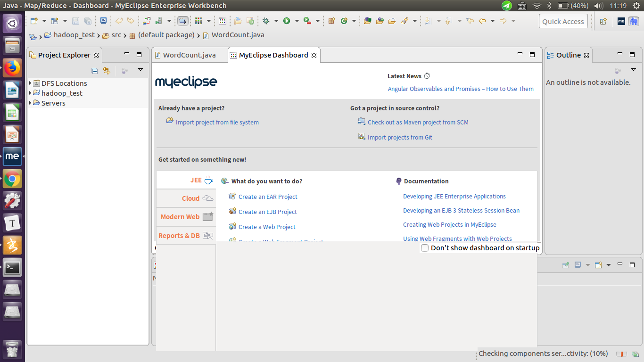This screenshot has width=644, height=362.
Task: Click the Back navigation arrow
Action: (482, 21)
